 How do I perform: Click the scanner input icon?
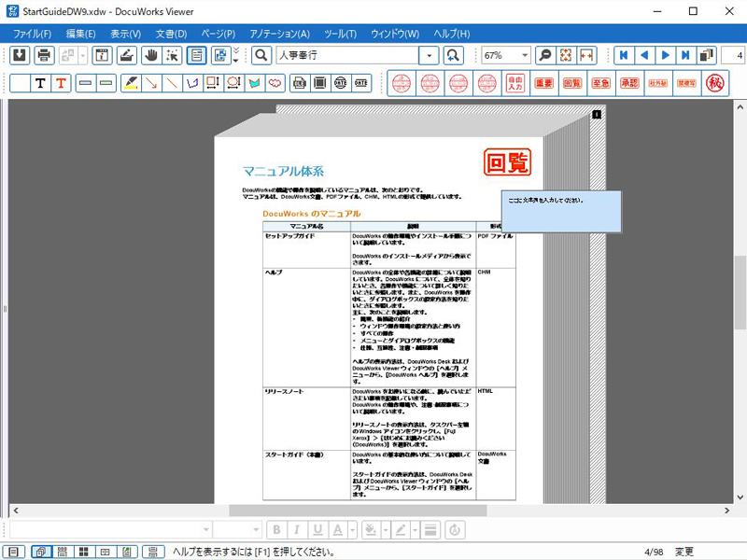[x=126, y=55]
